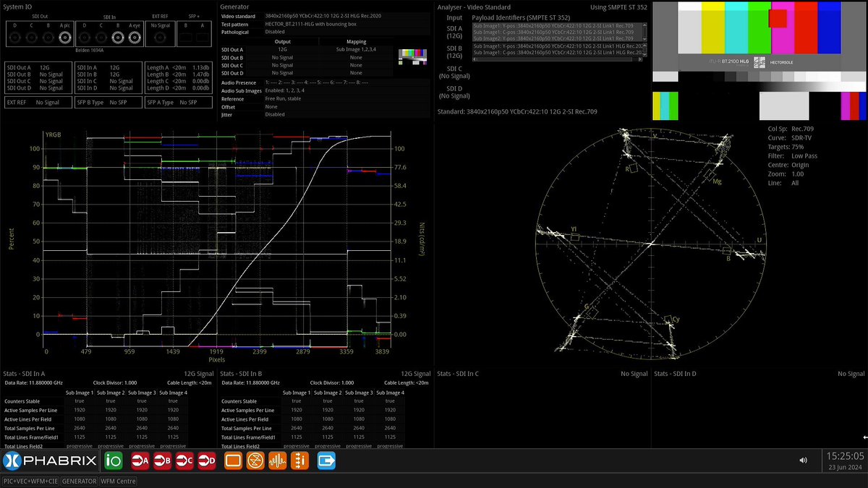Viewport: 868px width, 488px height.
Task: Click the Stats - SDI In C title
Action: (x=458, y=373)
